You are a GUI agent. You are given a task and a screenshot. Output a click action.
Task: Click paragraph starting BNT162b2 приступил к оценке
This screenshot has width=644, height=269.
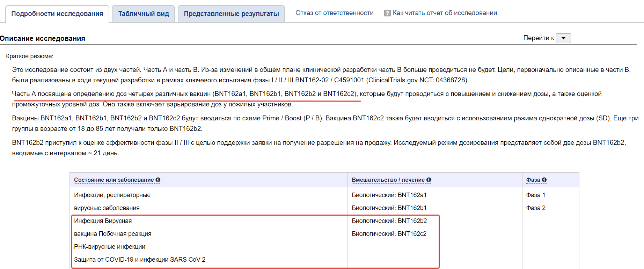[x=319, y=148]
